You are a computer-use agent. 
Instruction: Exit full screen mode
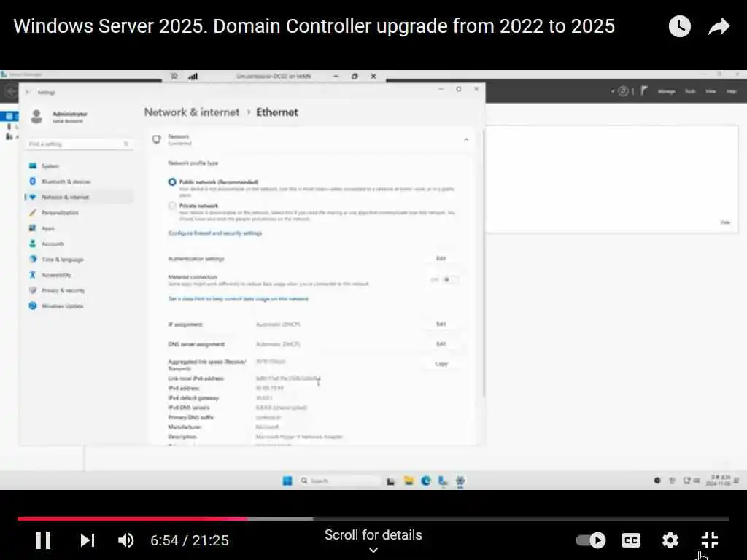[x=709, y=540]
